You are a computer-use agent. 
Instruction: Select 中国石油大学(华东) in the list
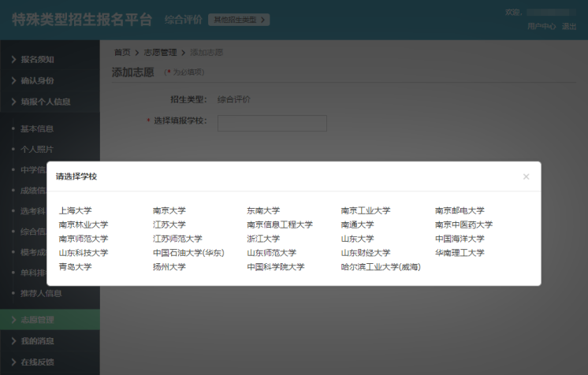point(188,253)
